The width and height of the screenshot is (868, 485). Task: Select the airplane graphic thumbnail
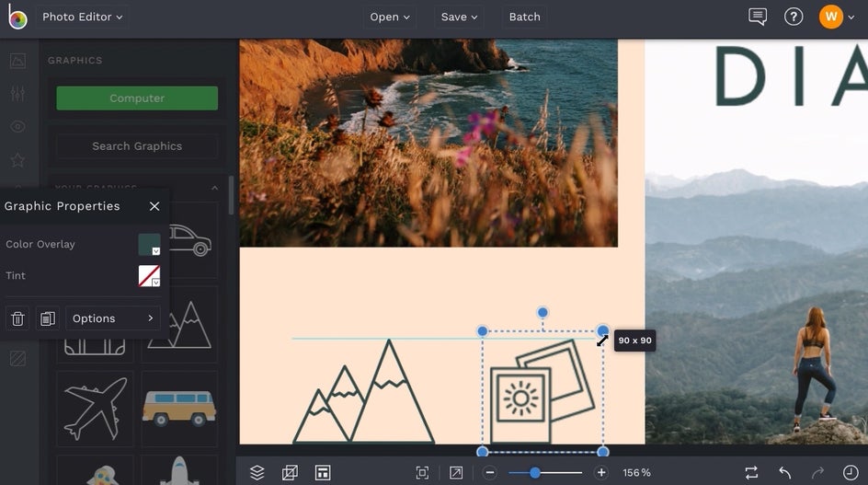[96, 409]
